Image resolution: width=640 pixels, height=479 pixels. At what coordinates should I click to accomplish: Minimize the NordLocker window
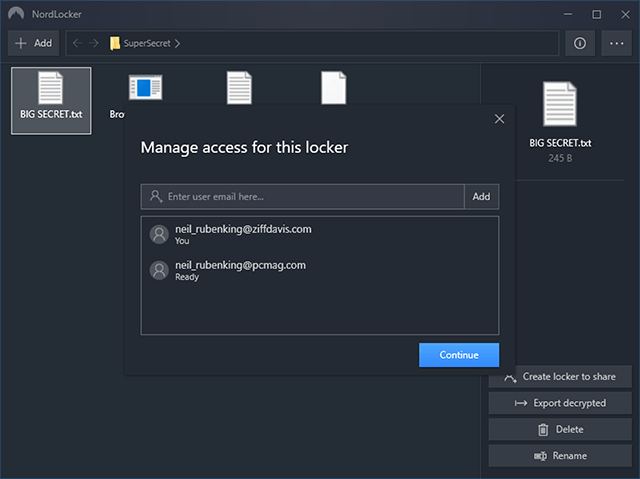[568, 14]
